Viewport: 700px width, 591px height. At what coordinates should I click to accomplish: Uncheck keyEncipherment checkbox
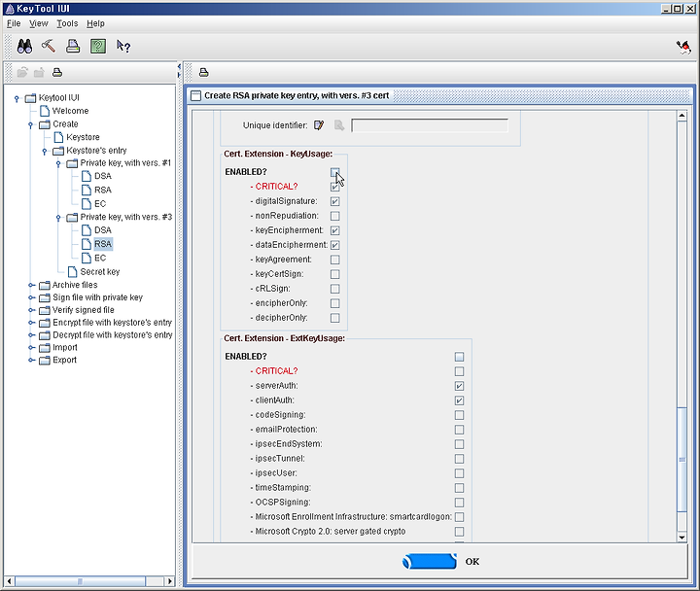[334, 230]
